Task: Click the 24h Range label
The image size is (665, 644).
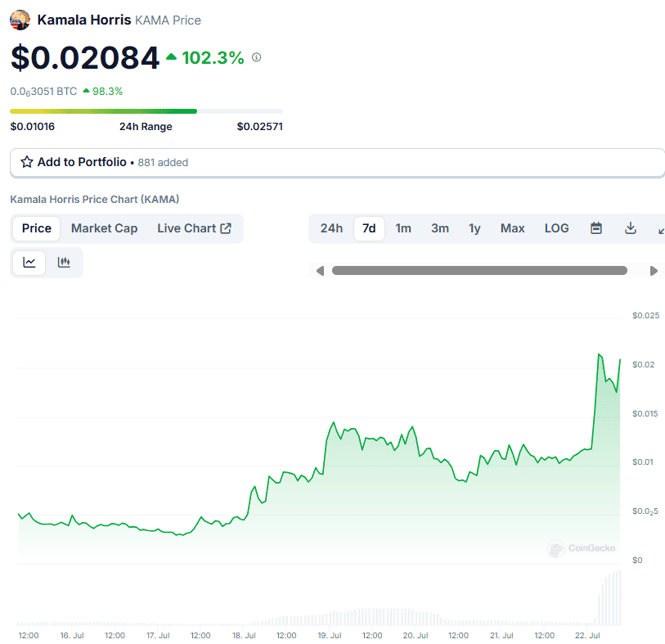Action: pos(146,126)
